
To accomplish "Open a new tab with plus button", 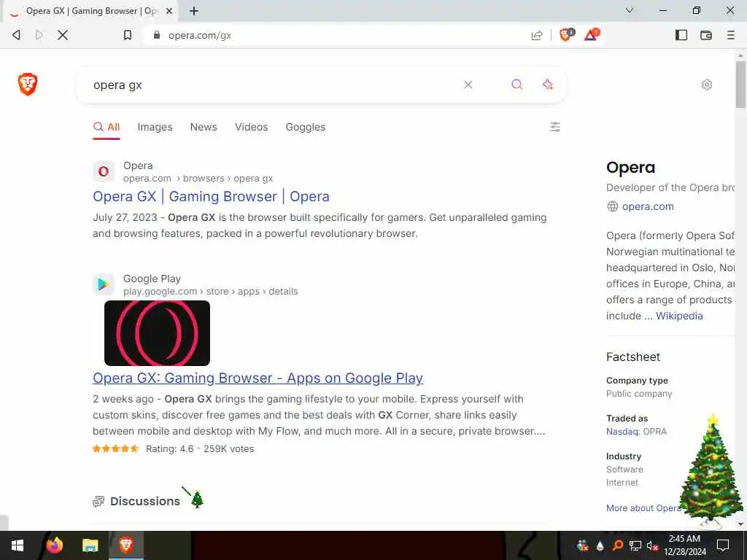I will [194, 11].
